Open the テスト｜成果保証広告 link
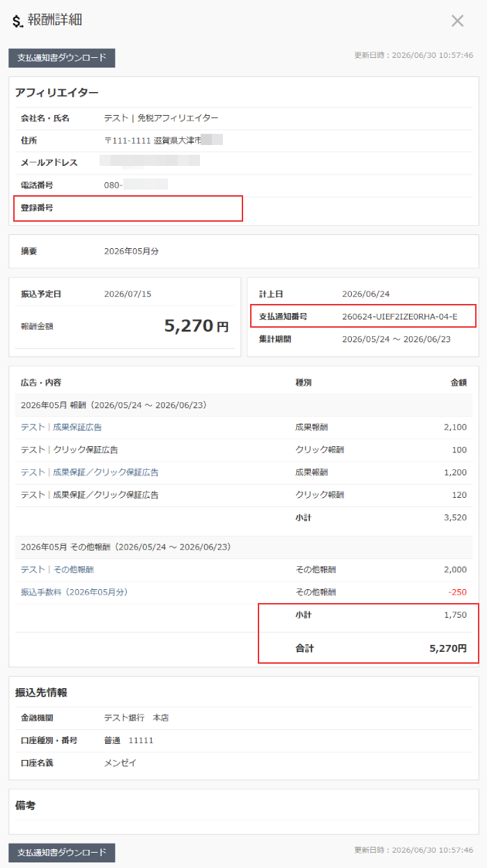 (x=61, y=427)
